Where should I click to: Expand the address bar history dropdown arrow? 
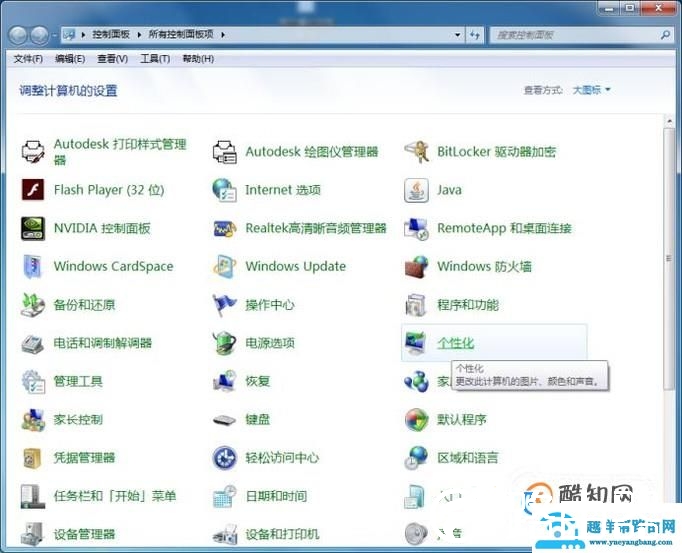(x=457, y=35)
